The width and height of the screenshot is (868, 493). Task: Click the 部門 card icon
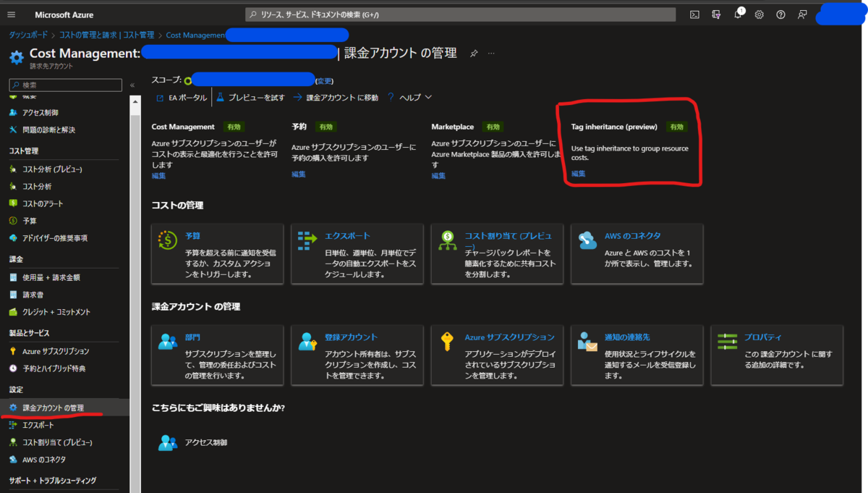168,342
